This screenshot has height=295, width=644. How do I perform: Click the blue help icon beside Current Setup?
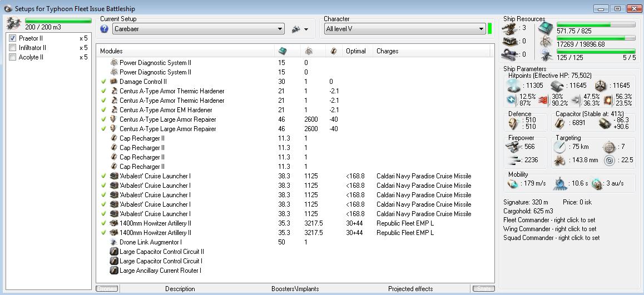105,29
